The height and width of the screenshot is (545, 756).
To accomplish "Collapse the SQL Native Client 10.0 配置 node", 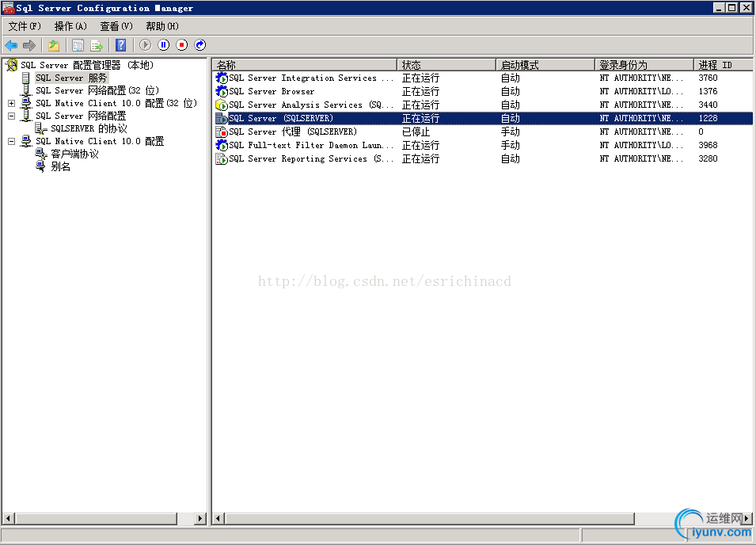I will point(12,141).
